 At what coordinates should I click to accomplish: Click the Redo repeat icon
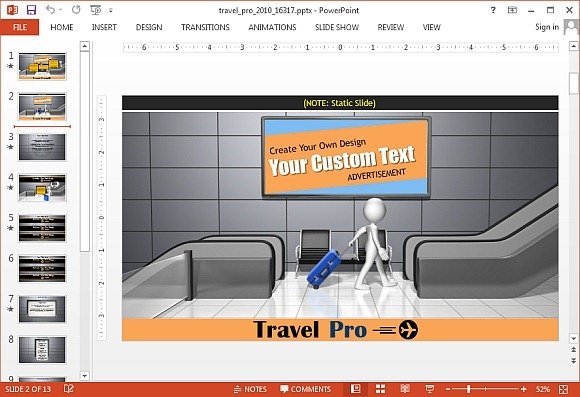pyautogui.click(x=76, y=10)
